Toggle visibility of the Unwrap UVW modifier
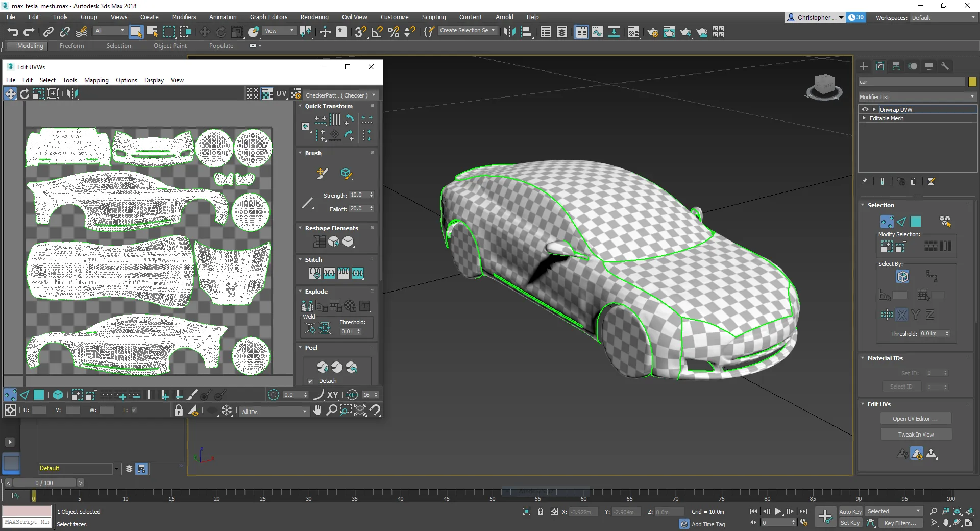The image size is (980, 531). point(865,109)
